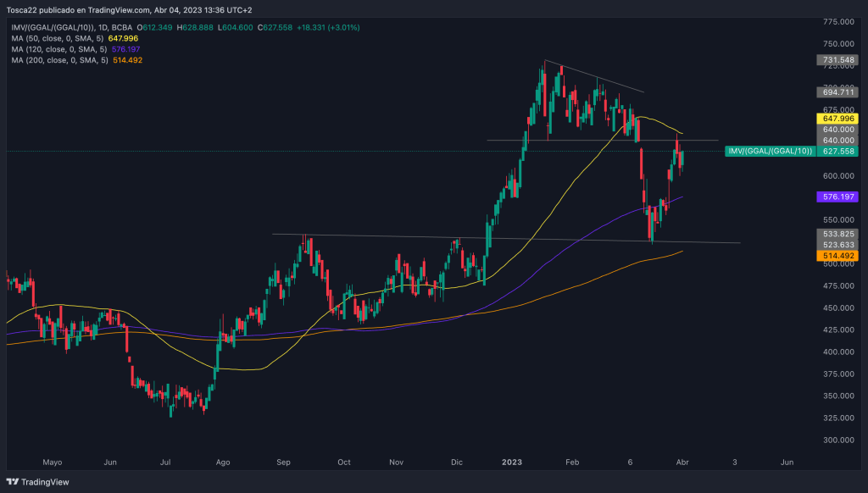Click the orange 514.492 price label
Image resolution: width=868 pixels, height=493 pixels.
[x=835, y=255]
